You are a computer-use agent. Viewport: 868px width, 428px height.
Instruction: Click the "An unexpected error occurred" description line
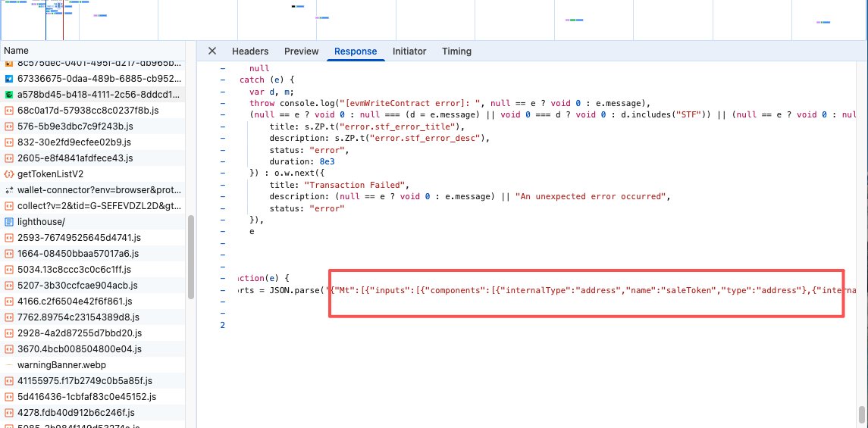click(470, 196)
